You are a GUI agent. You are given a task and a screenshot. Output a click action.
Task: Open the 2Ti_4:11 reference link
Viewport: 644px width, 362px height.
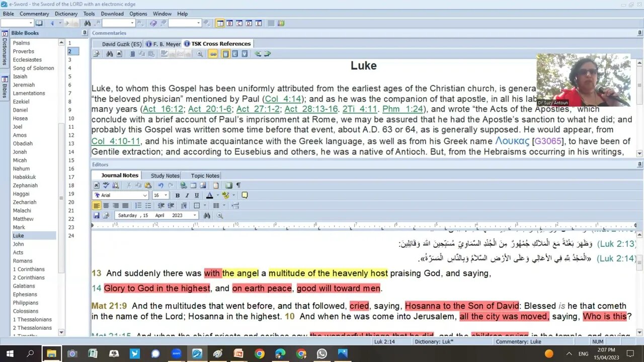pyautogui.click(x=360, y=109)
